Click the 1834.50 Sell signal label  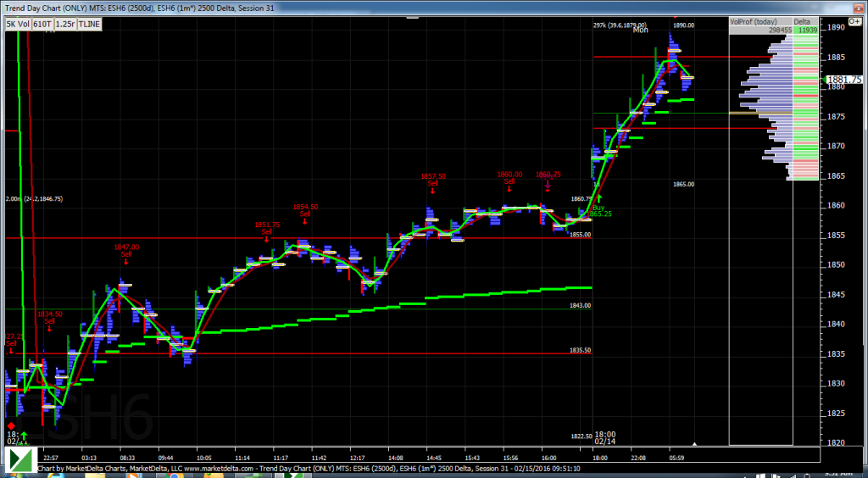click(49, 317)
